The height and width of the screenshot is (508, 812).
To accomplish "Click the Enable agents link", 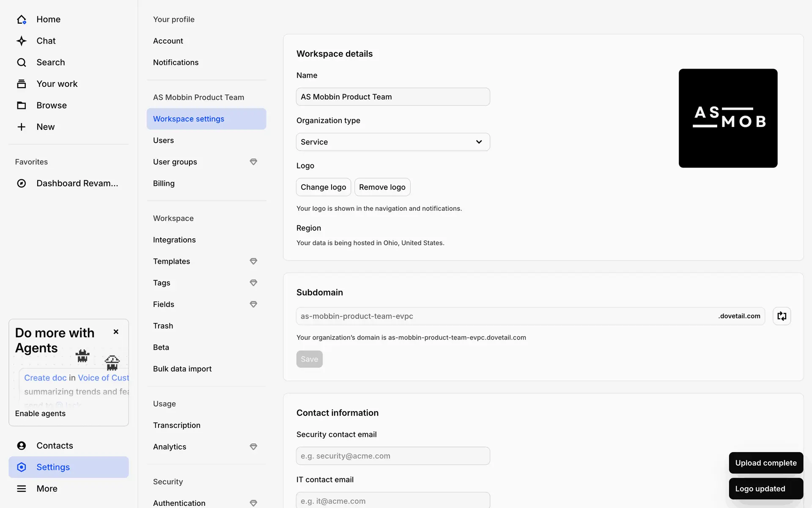I will coord(40,414).
